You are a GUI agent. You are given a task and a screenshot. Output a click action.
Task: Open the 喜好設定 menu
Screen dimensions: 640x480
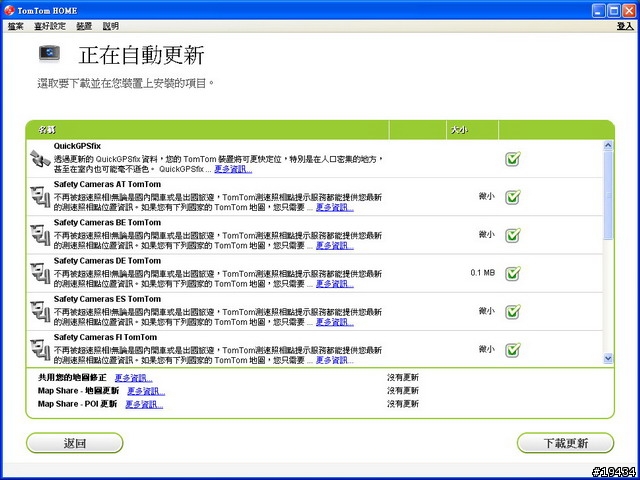[x=50, y=26]
